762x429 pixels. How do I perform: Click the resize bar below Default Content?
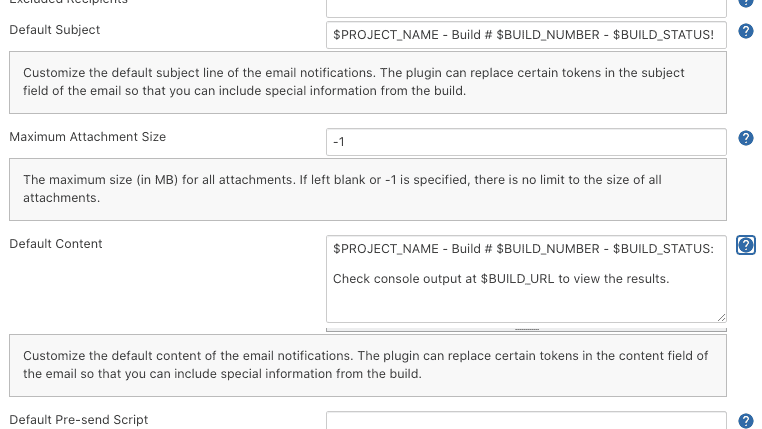pyautogui.click(x=526, y=328)
